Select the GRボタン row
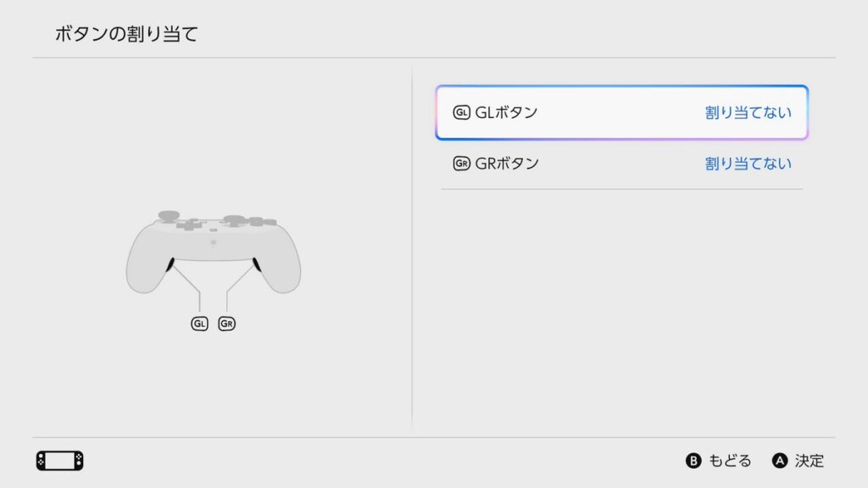Image resolution: width=868 pixels, height=488 pixels. pos(621,164)
